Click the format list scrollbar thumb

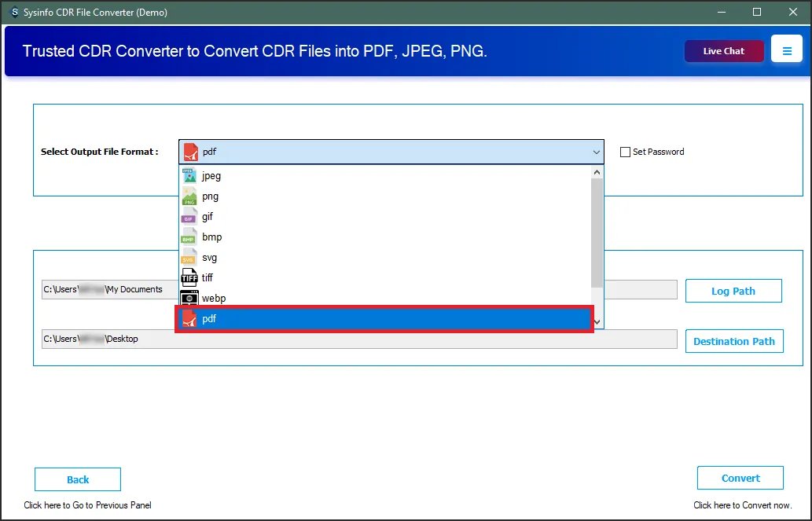point(597,233)
